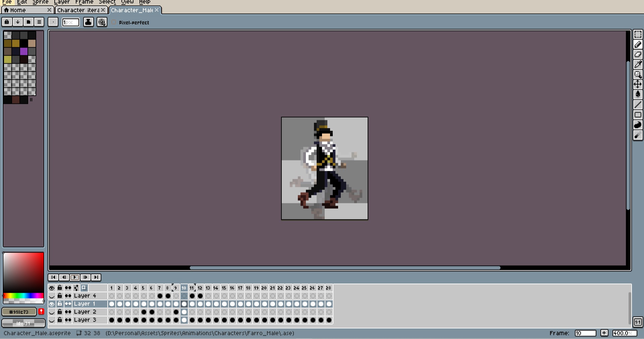Open the palette options menu button
Viewport: 644px width, 339px height.
pos(39,22)
